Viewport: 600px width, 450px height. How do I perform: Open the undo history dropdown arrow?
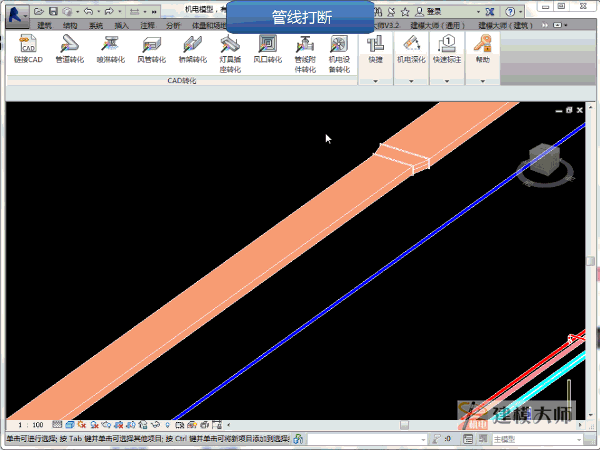point(98,12)
